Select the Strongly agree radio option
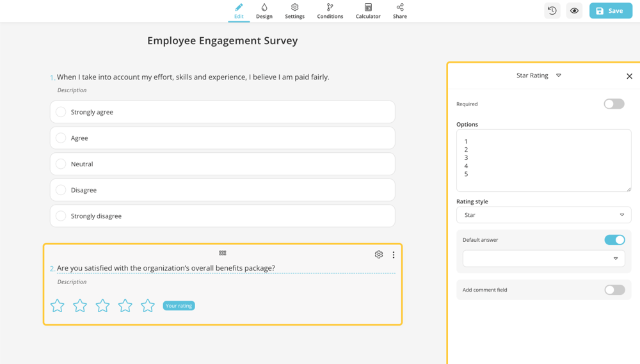This screenshot has height=364, width=640. click(x=61, y=112)
